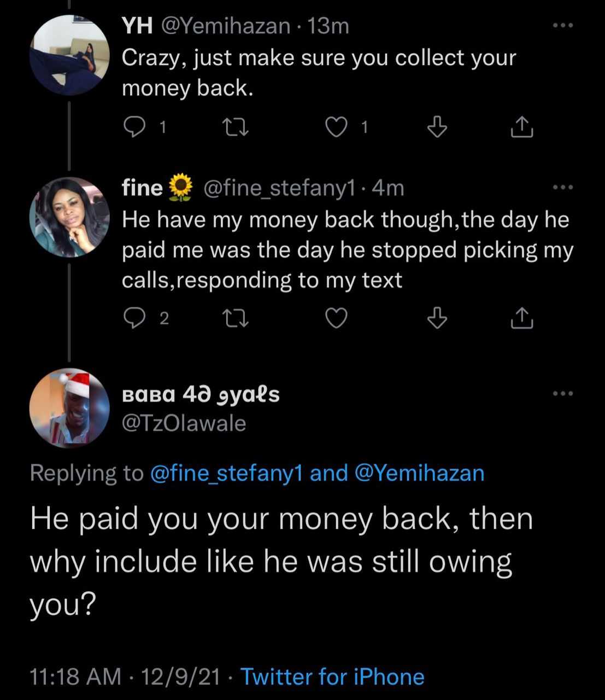Open @Yemihazan mention in reply line
The width and height of the screenshot is (605, 700).
(x=419, y=473)
